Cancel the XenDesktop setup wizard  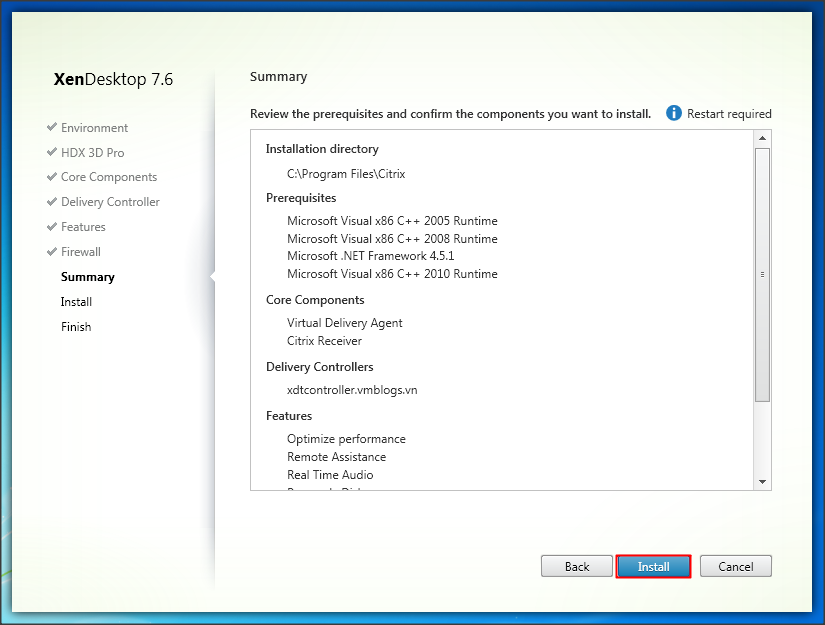click(735, 567)
